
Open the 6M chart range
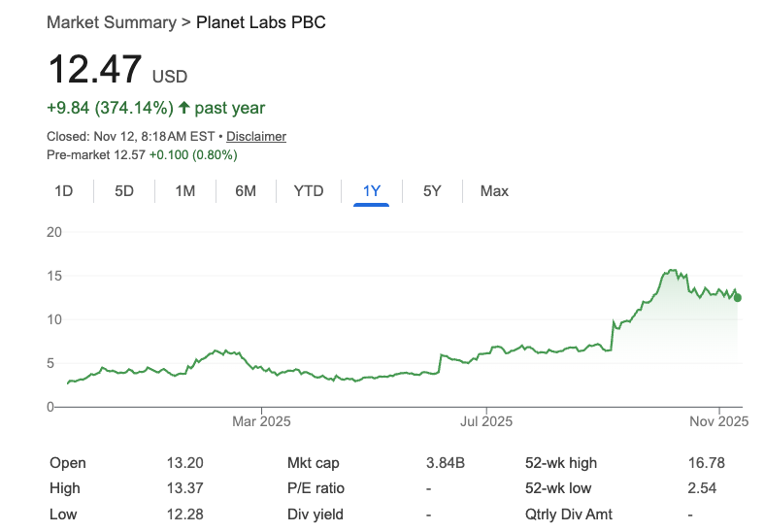click(x=246, y=191)
